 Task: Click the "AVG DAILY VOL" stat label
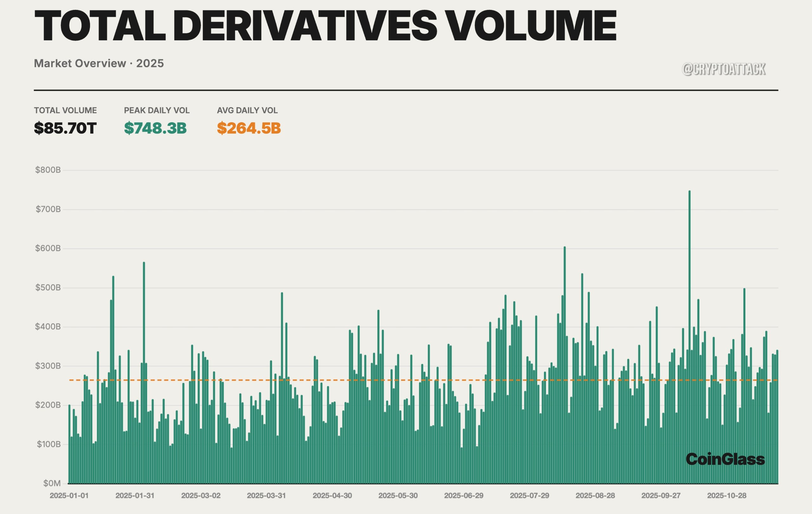(247, 110)
